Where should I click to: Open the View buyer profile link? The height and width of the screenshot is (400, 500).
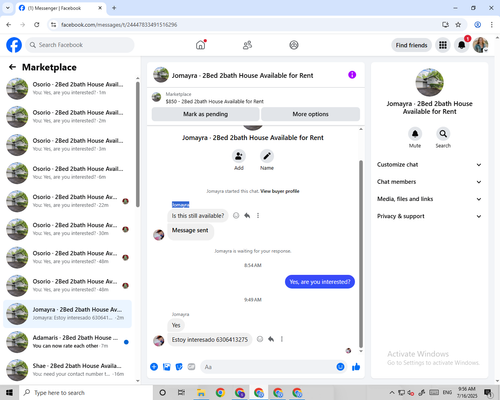point(280,191)
